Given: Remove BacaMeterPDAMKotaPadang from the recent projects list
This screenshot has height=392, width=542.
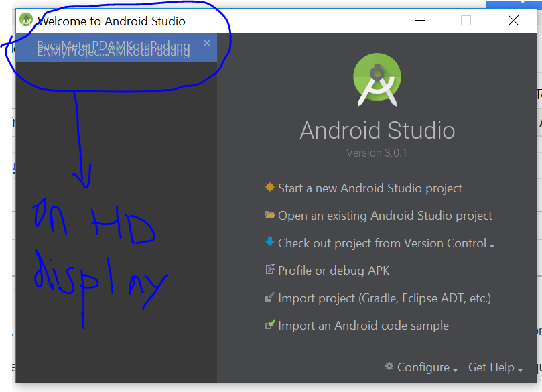Looking at the screenshot, I should click(207, 44).
